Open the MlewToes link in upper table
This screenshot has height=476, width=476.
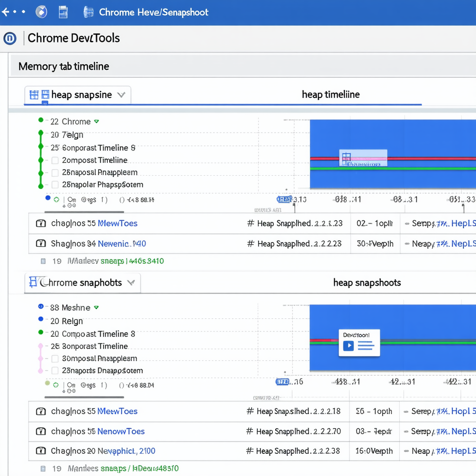[118, 224]
